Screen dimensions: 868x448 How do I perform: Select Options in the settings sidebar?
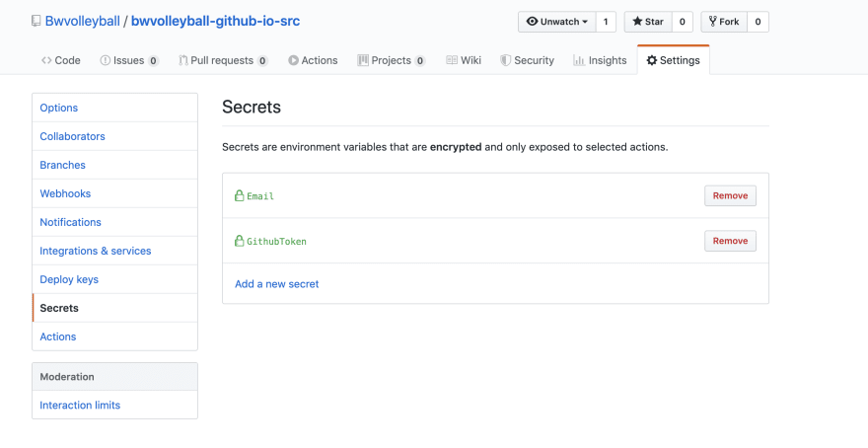tap(114, 108)
